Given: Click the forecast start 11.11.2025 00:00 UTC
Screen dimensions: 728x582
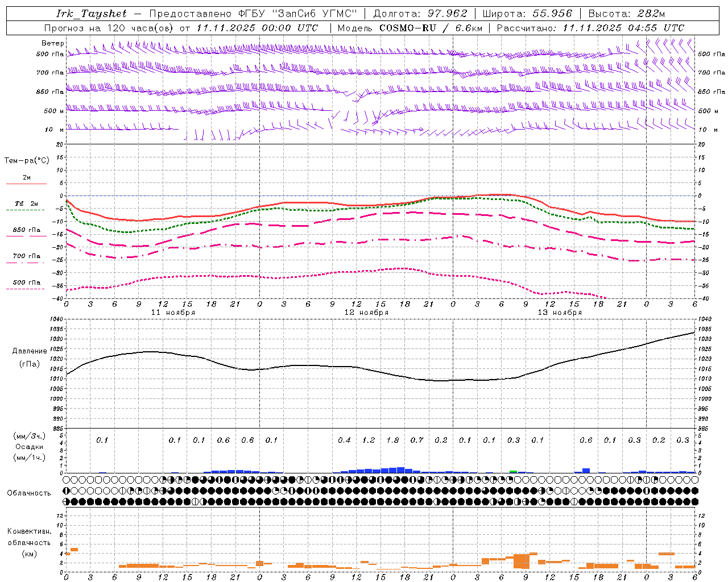Looking at the screenshot, I should (x=257, y=28).
